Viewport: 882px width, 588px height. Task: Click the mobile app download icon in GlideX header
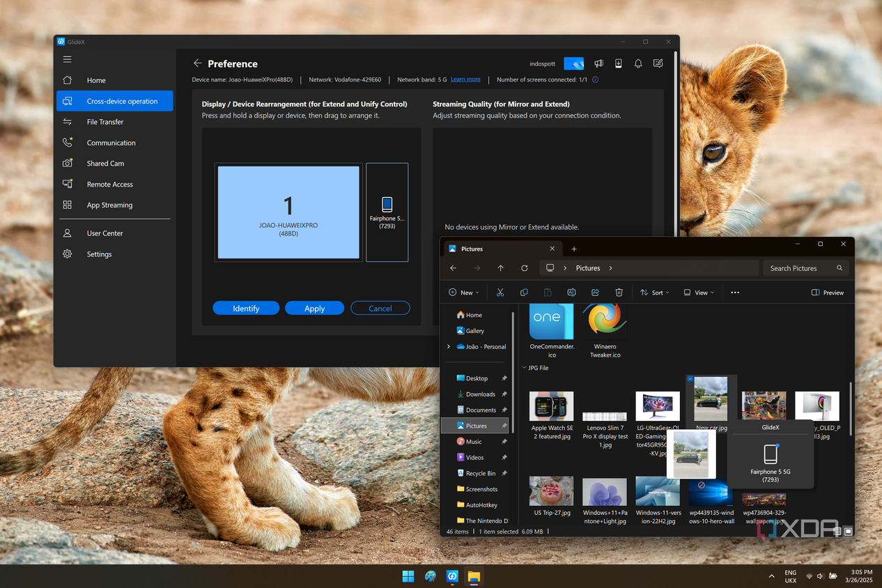[618, 63]
